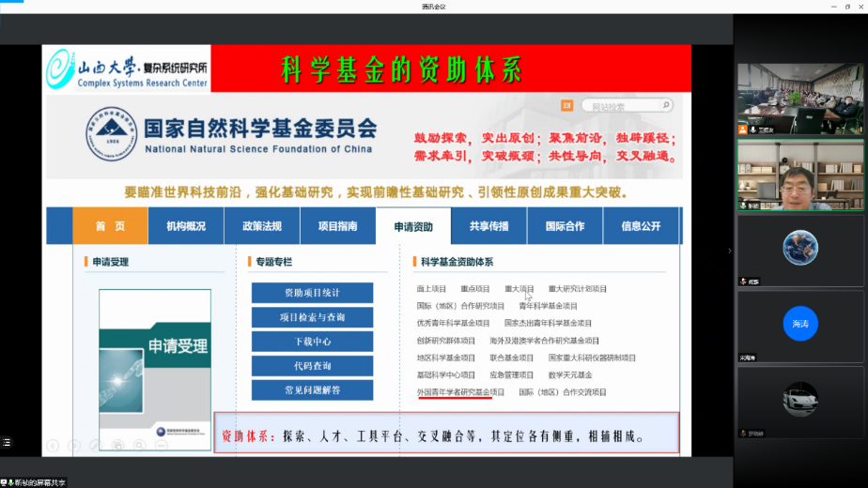The height and width of the screenshot is (488, 868).
Task: Click in the 网站检索 search field
Action: [620, 106]
